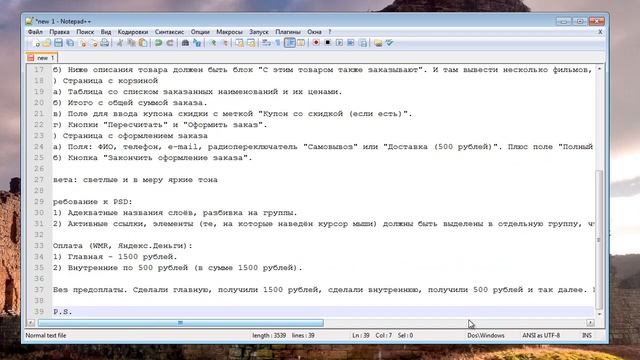Click the vertical scrollbar thumb

(x=599, y=240)
